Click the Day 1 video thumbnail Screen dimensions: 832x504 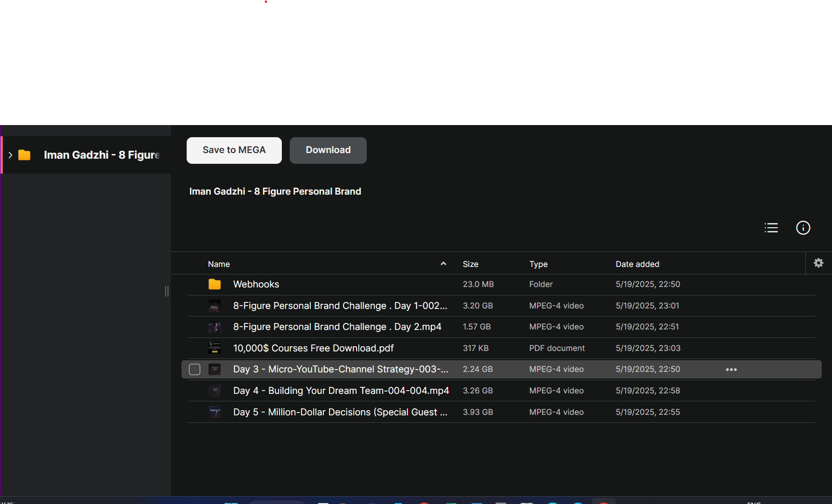[215, 306]
